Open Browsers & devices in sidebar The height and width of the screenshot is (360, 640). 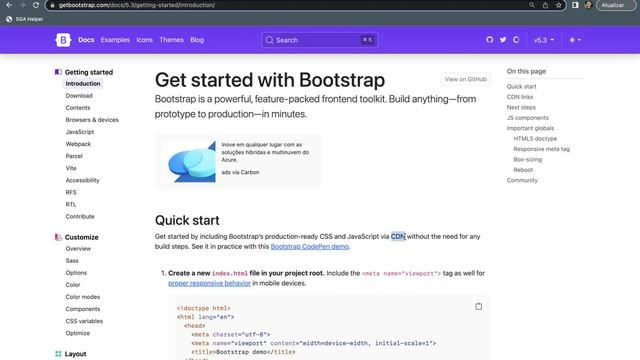[92, 120]
